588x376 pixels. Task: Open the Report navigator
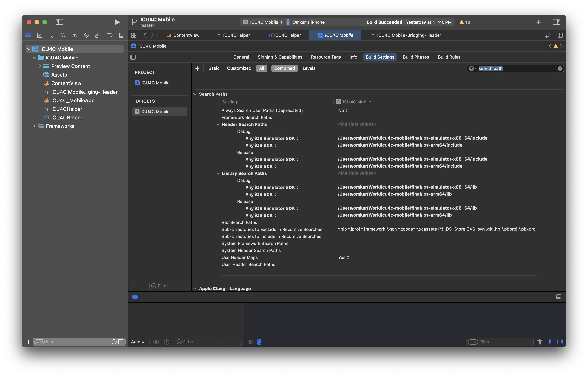(x=121, y=35)
